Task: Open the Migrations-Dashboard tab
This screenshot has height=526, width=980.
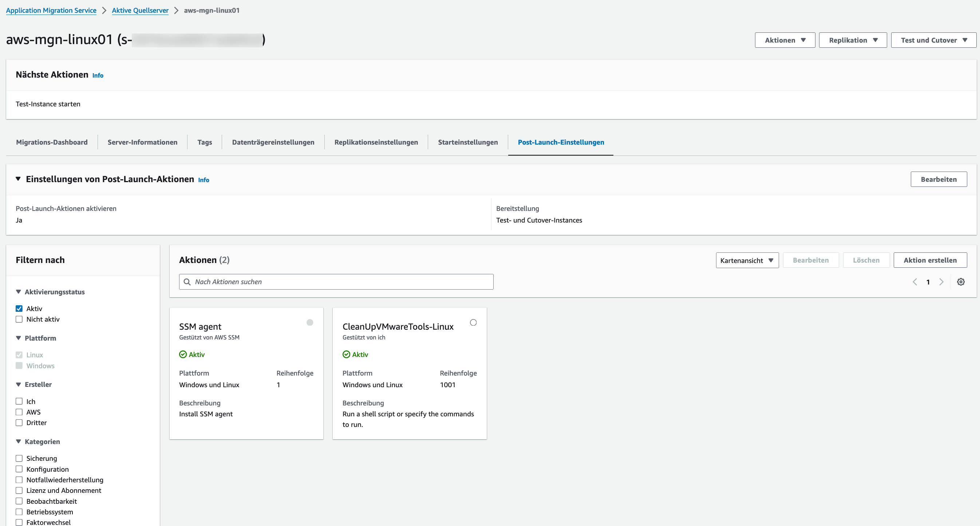Action: 52,142
